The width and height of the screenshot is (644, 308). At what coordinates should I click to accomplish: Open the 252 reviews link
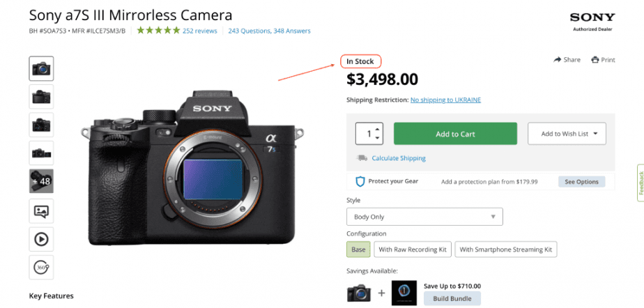[x=200, y=31]
